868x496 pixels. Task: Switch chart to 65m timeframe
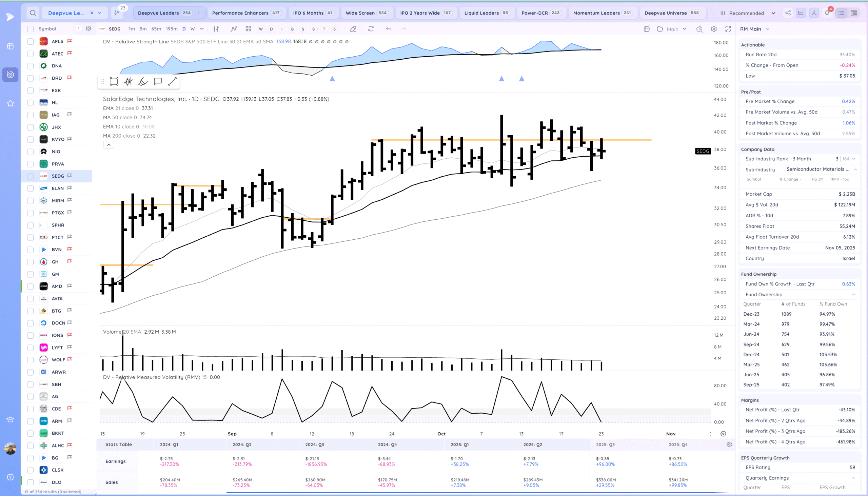(x=156, y=29)
